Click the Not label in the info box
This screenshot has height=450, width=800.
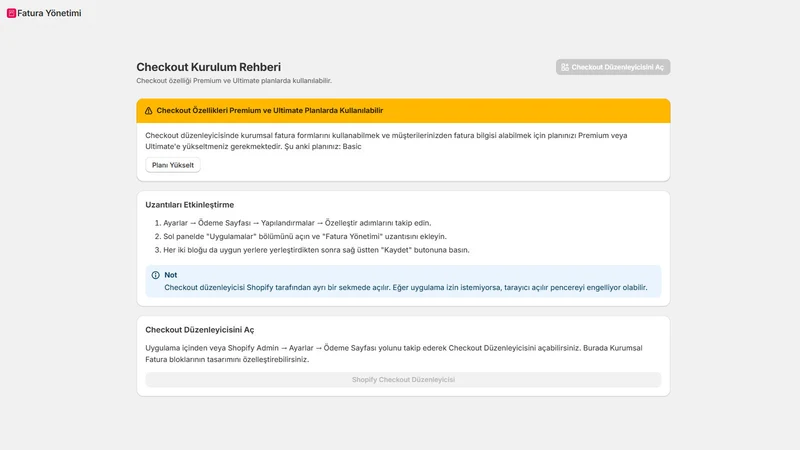click(x=170, y=275)
